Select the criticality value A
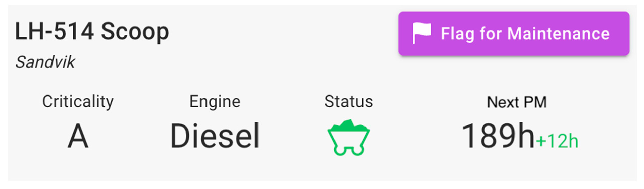This screenshot has width=644, height=189. click(x=78, y=136)
